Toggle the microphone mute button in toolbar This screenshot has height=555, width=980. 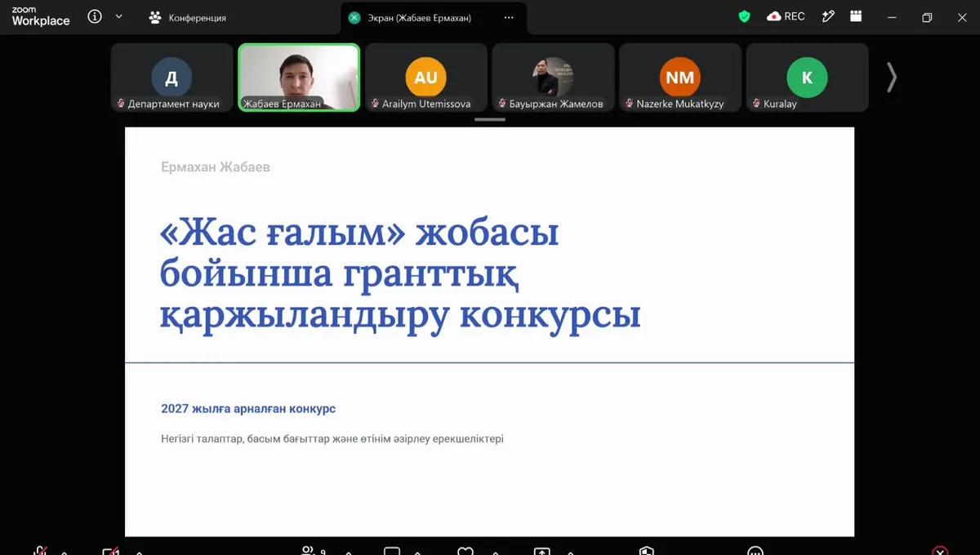click(40, 552)
